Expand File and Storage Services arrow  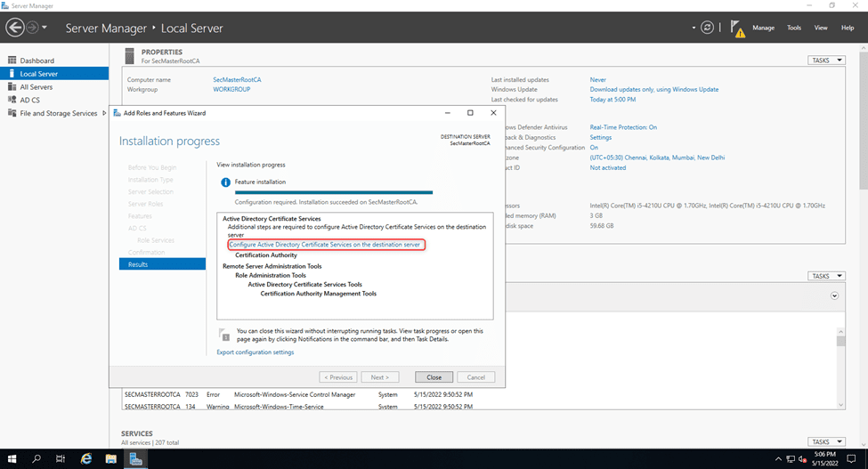(104, 113)
